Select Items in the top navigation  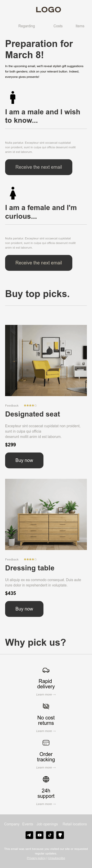click(80, 26)
